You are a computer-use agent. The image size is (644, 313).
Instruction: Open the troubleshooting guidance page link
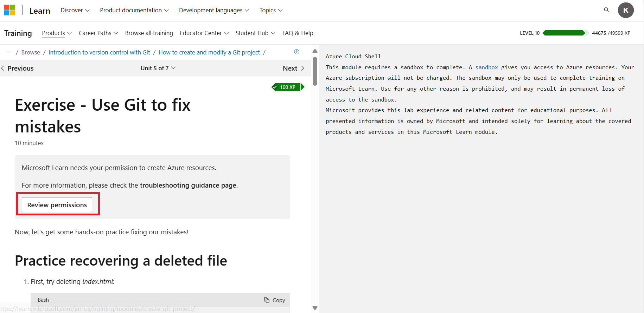coord(188,185)
